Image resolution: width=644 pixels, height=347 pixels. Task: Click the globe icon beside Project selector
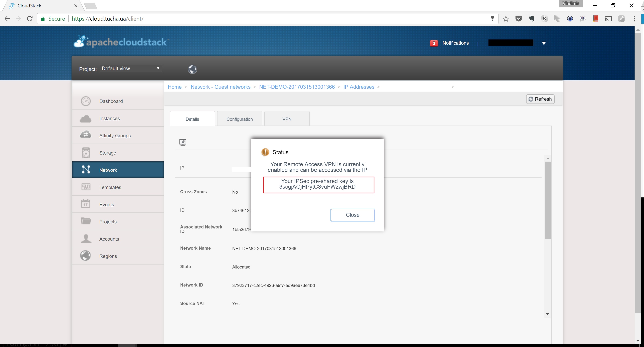click(x=192, y=69)
